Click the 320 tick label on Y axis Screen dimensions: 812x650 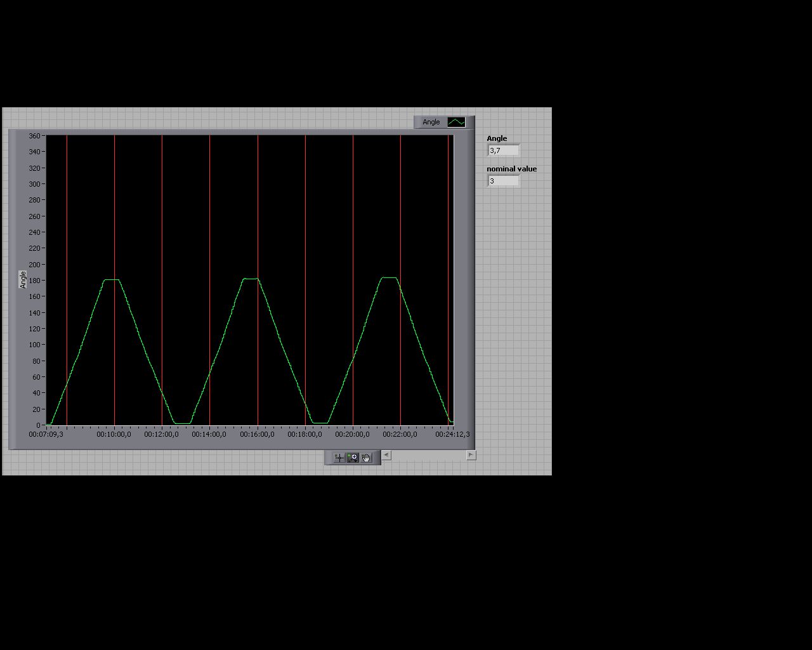tap(34, 168)
